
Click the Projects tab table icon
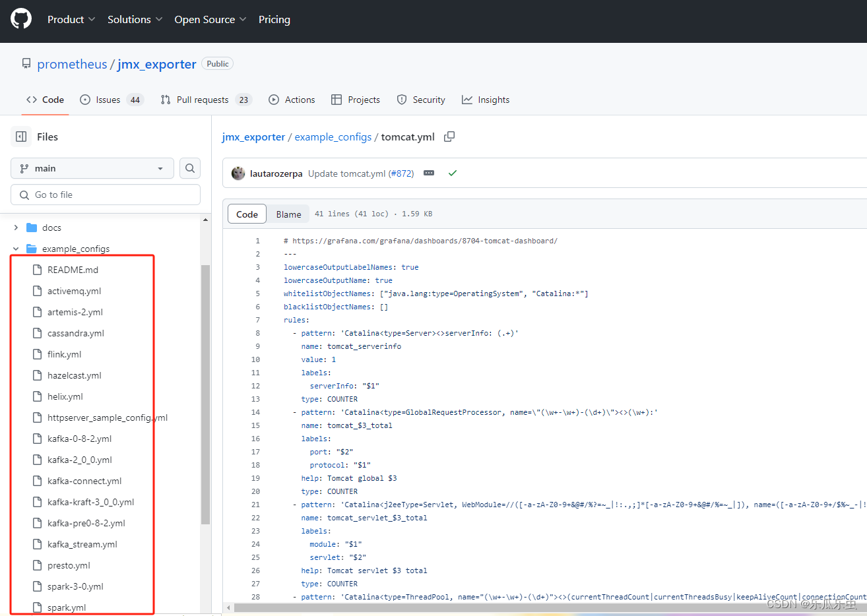tap(337, 100)
